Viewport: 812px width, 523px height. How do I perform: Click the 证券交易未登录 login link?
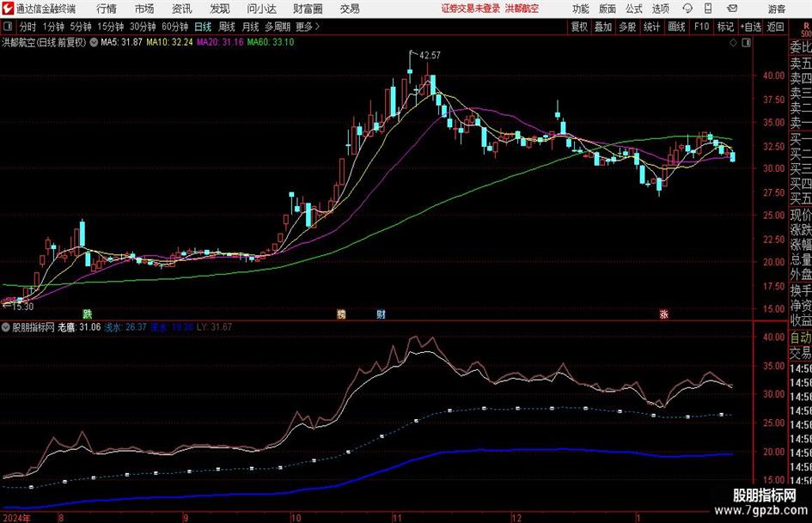click(471, 9)
